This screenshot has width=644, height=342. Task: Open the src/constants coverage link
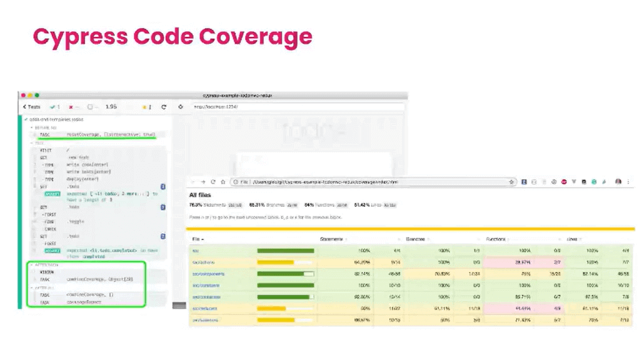[206, 285]
